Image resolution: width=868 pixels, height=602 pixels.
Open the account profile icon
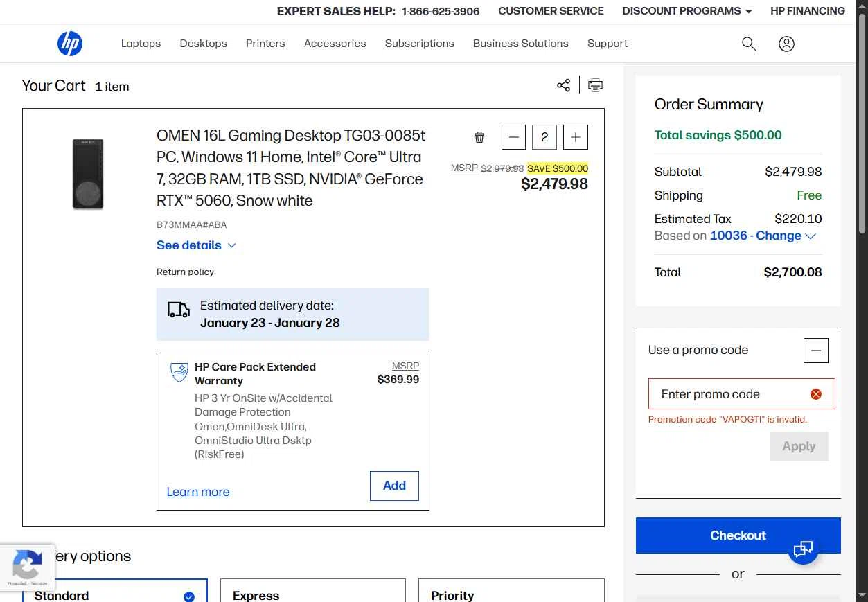(786, 44)
